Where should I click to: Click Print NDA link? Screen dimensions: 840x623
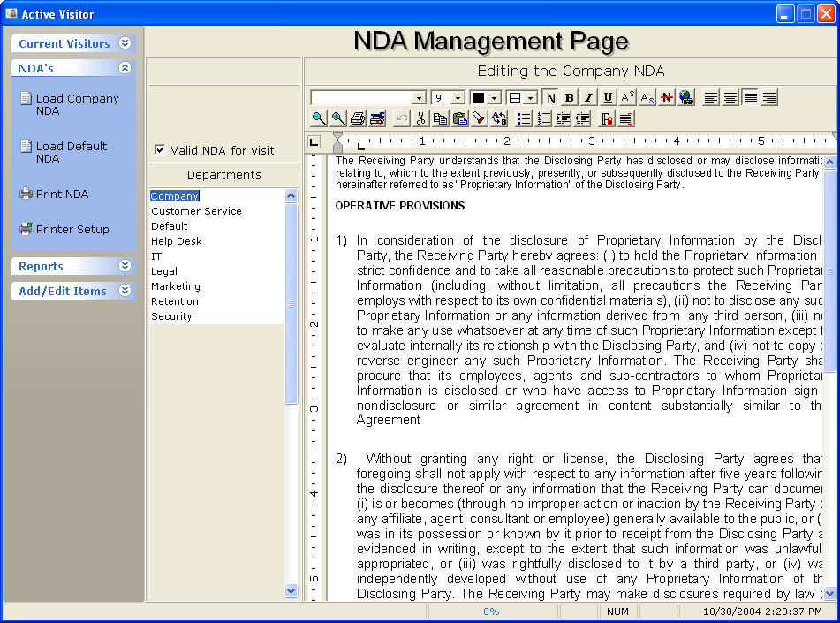click(54, 194)
